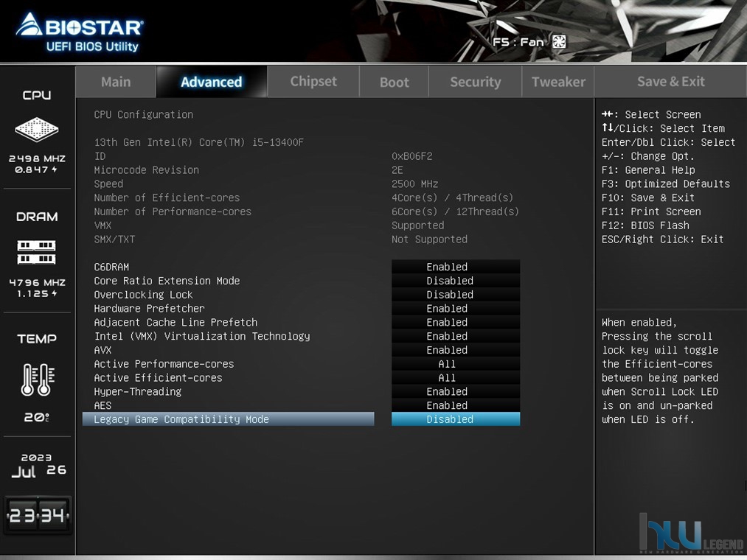Viewport: 747px width, 560px height.
Task: Go to the Boot tab
Action: (395, 82)
